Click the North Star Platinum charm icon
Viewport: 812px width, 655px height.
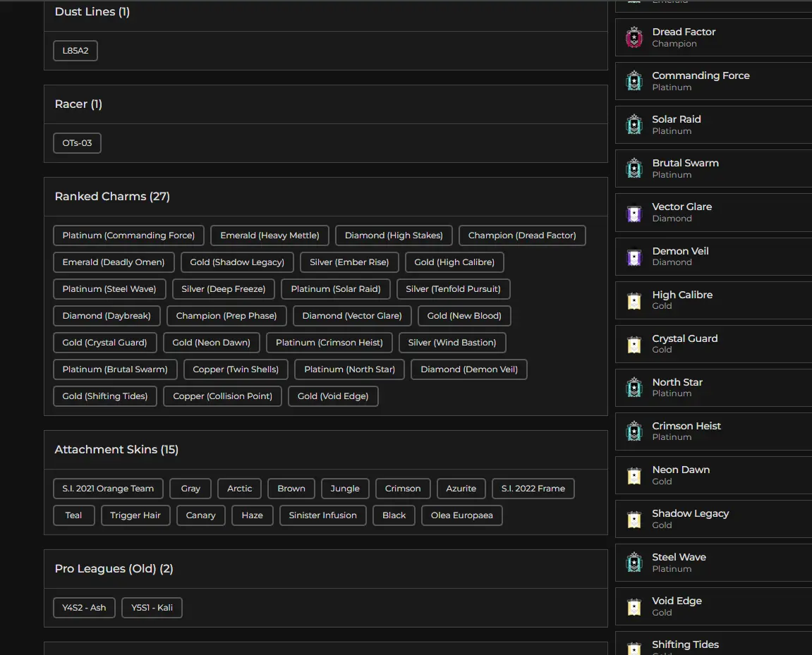point(634,388)
